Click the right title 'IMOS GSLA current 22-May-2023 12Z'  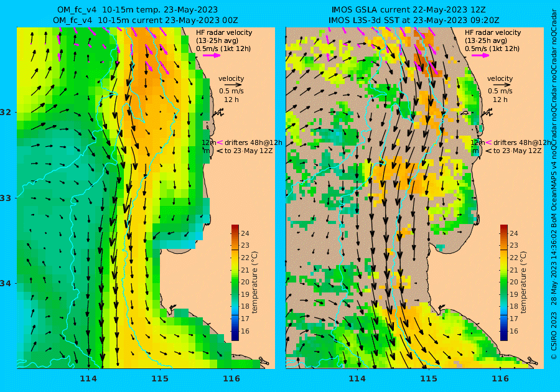pyautogui.click(x=409, y=9)
